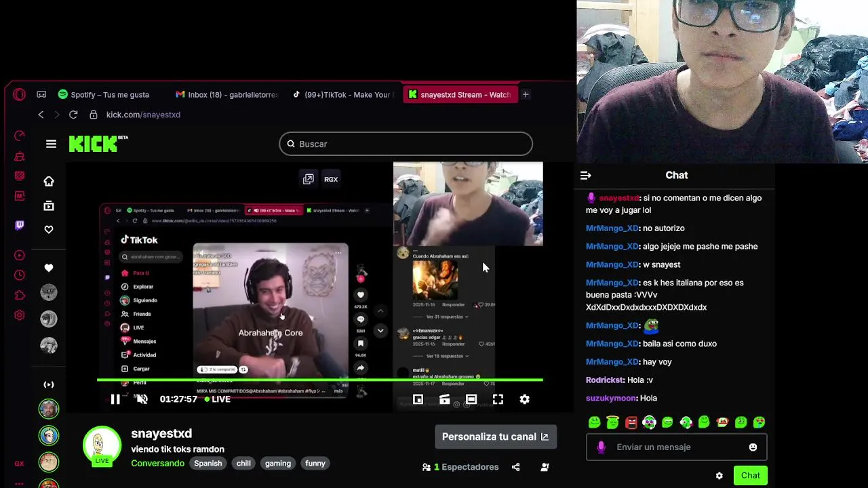The width and height of the screenshot is (868, 488).
Task: Click the green stream progress bar
Action: tap(320, 380)
